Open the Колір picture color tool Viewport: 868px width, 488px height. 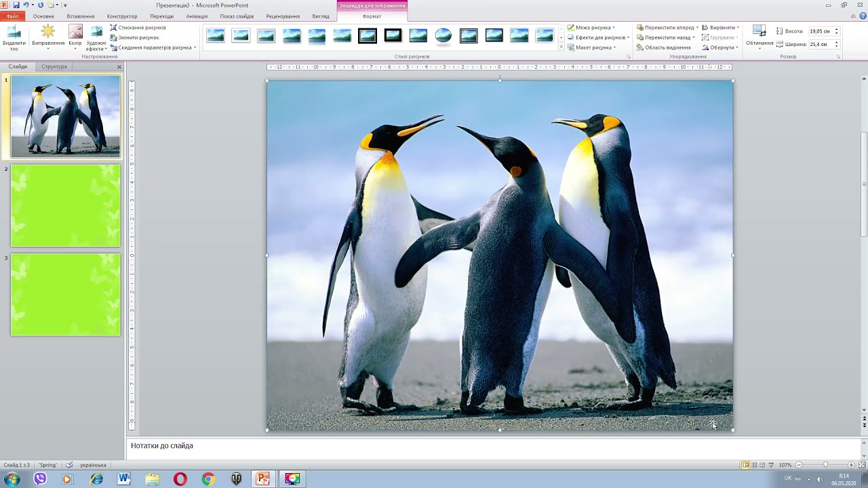(75, 37)
